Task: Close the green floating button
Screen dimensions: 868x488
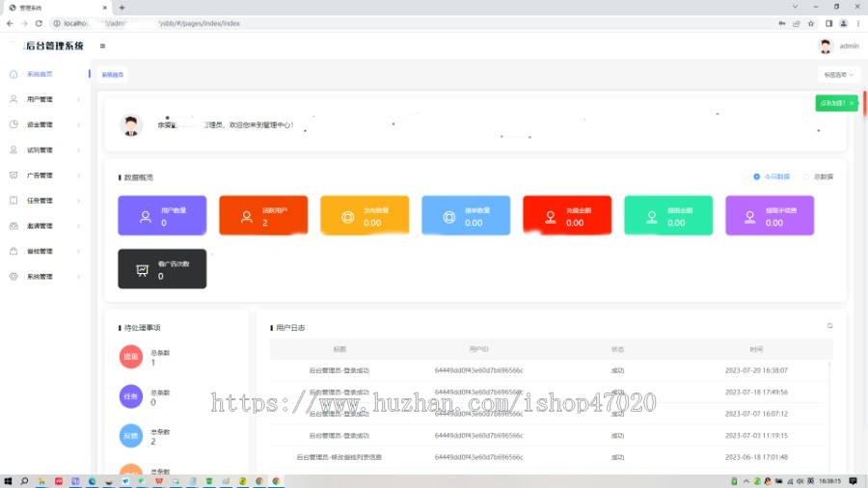Action: [852, 103]
